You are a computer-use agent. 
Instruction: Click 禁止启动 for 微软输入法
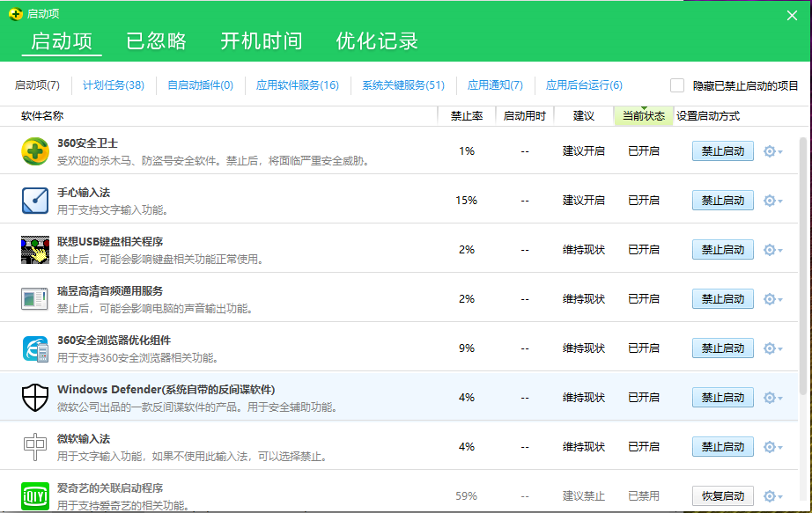tap(723, 447)
